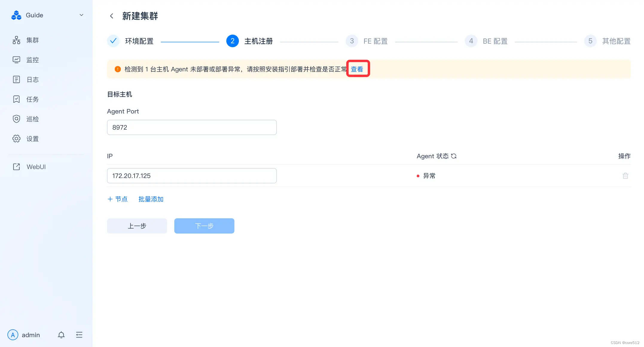Go back using the 上一步 button

point(137,226)
